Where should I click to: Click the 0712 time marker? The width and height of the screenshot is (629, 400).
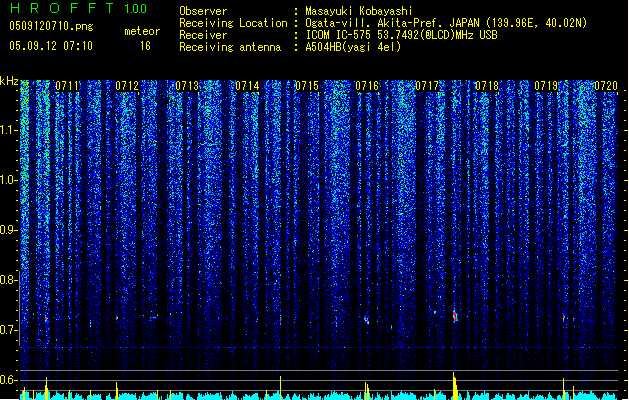click(127, 86)
